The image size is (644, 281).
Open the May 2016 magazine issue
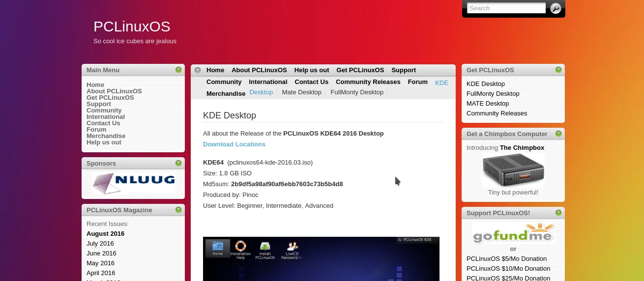[100, 263]
